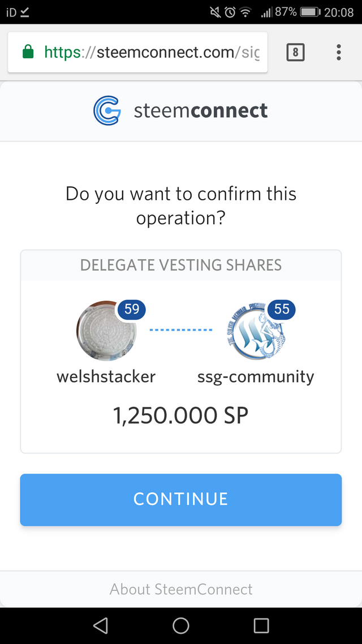Tap the Android home circle button
Screen dimensions: 362x644
click(x=181, y=625)
